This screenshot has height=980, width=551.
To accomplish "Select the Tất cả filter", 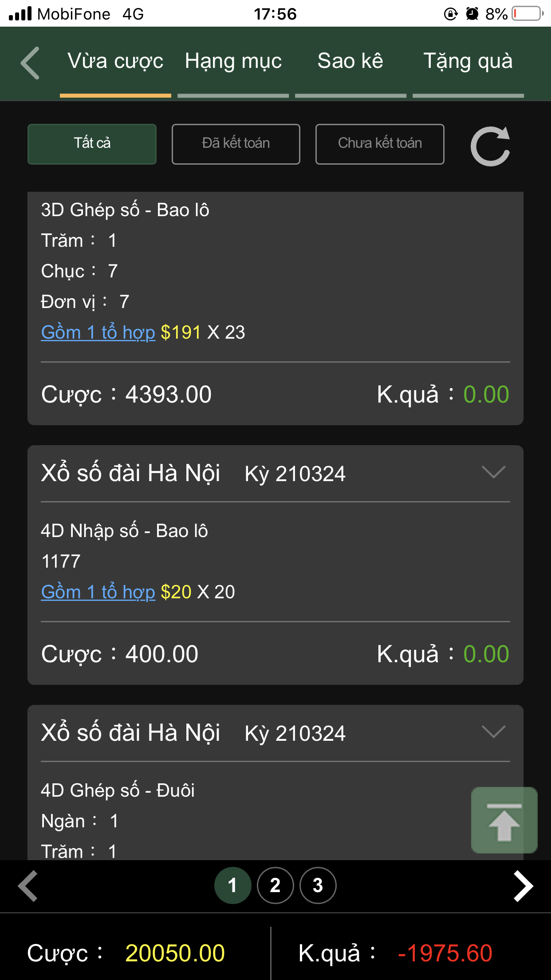I will tap(92, 144).
